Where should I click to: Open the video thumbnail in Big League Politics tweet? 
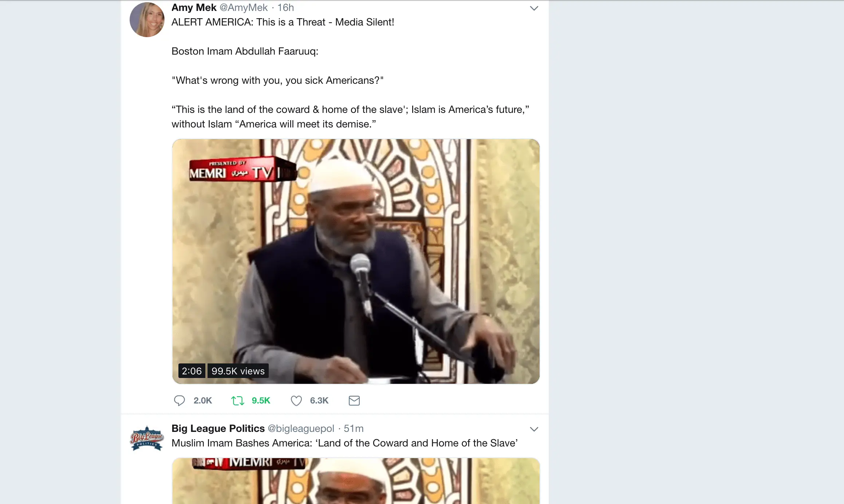pyautogui.click(x=356, y=481)
